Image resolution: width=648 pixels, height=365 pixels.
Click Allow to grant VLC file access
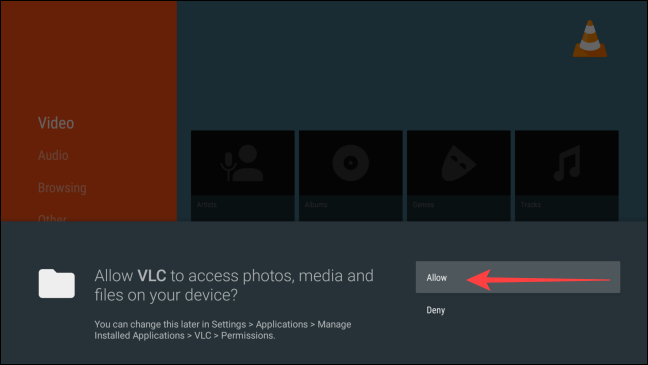click(517, 277)
